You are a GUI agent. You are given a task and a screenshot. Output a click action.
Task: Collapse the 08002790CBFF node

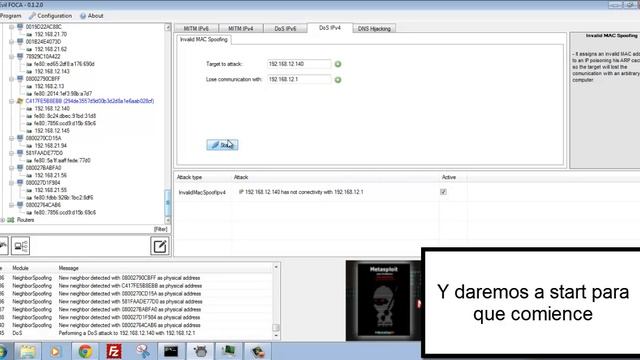coord(11,79)
